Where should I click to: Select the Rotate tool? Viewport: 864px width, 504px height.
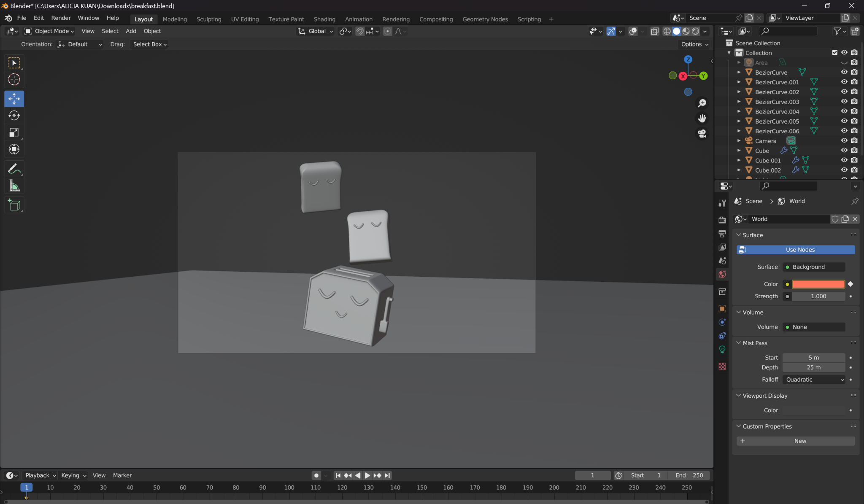[14, 116]
